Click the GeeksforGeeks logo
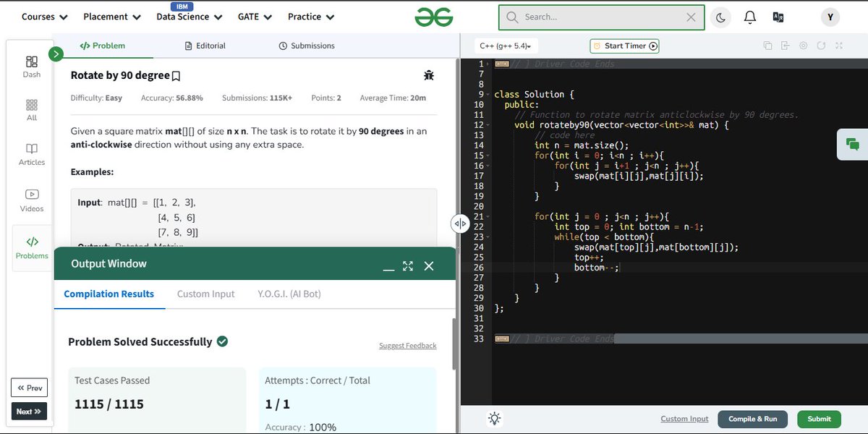This screenshot has width=868, height=434. (434, 17)
